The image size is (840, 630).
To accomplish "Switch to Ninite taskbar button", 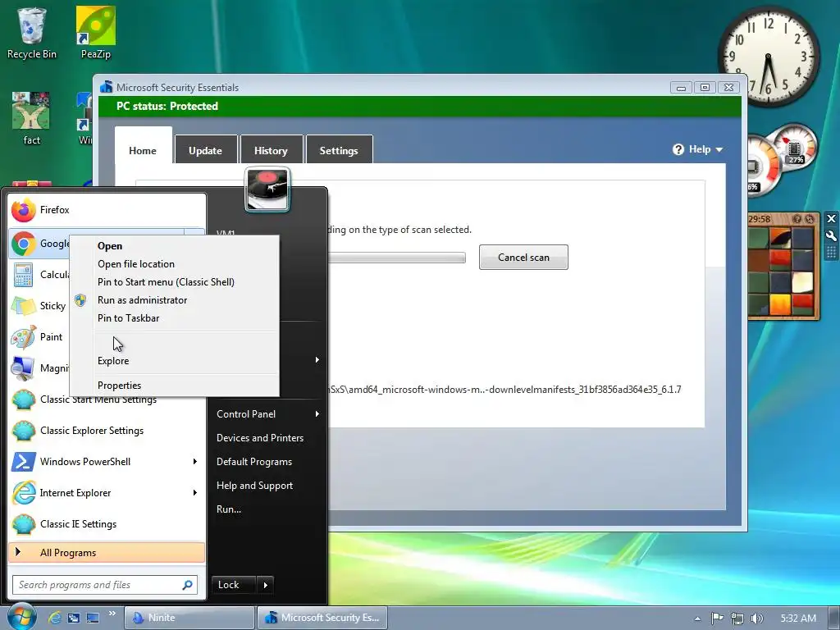I will pyautogui.click(x=189, y=618).
